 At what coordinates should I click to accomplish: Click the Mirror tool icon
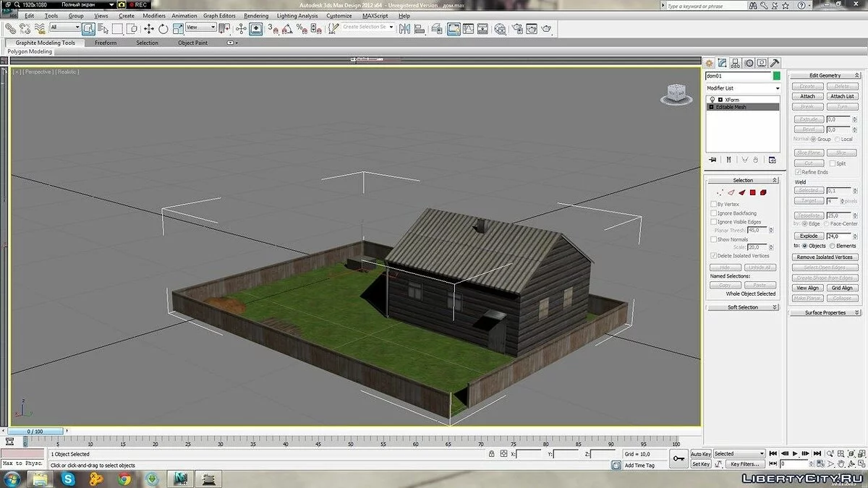pyautogui.click(x=404, y=29)
